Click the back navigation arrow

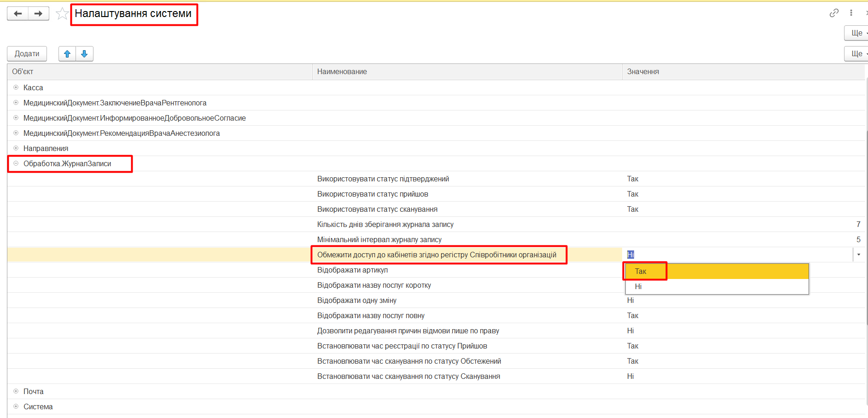click(x=17, y=14)
